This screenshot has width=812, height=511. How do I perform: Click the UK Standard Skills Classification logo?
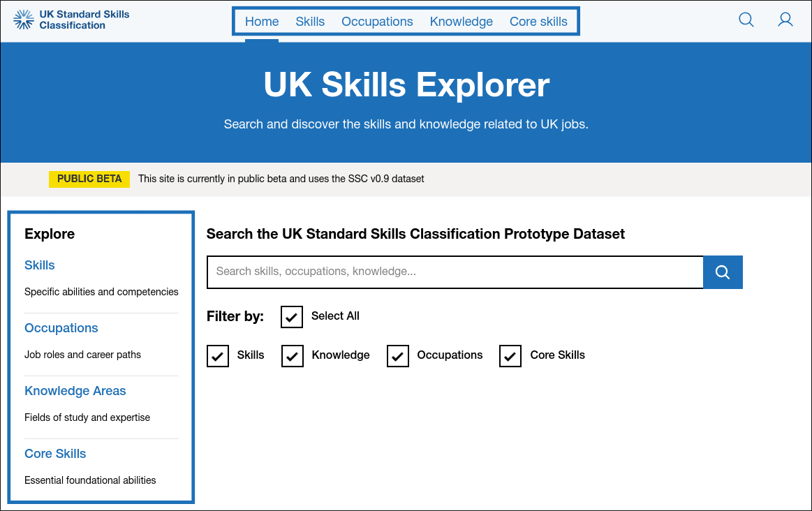click(71, 20)
